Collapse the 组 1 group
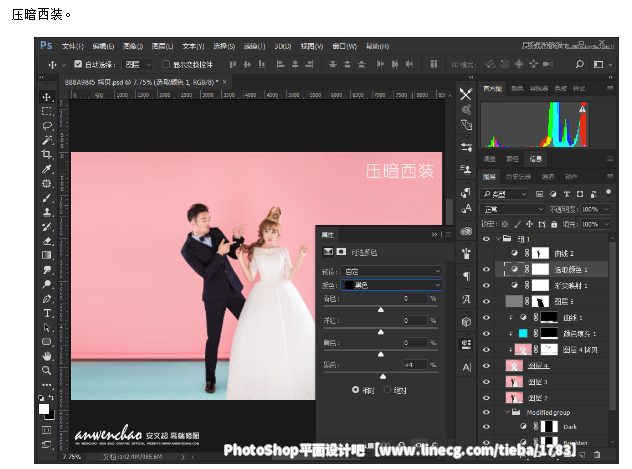 pyautogui.click(x=499, y=239)
